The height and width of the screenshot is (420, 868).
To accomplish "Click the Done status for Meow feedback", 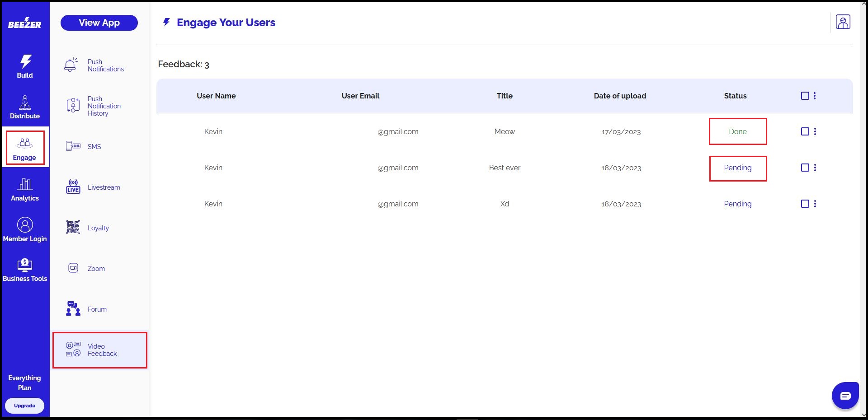I will click(x=737, y=131).
